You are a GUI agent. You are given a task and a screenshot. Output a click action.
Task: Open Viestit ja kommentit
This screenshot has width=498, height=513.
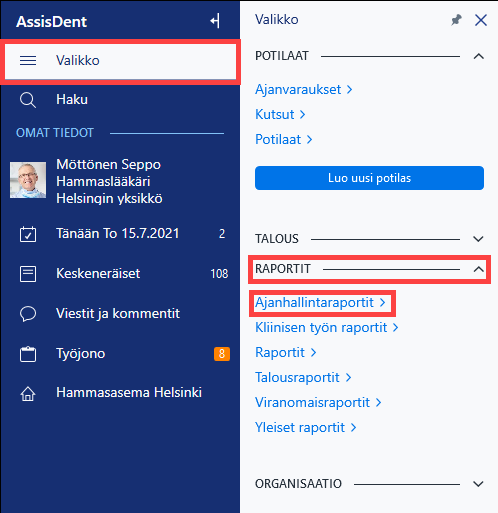(x=120, y=314)
